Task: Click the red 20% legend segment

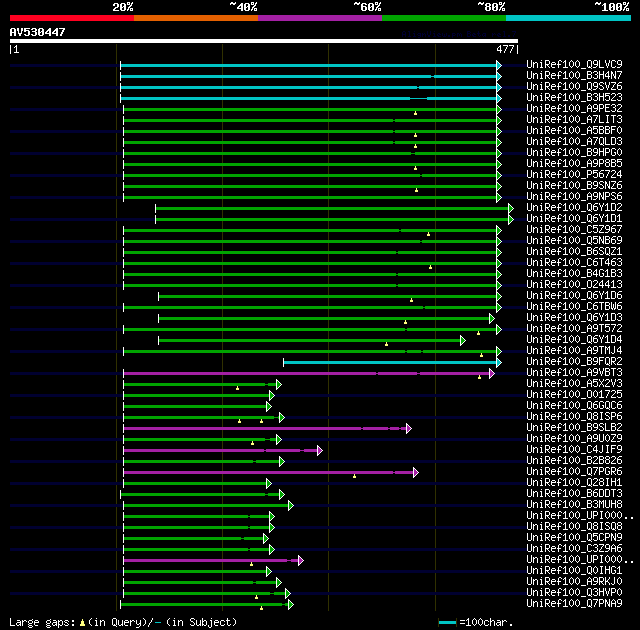Action: [72, 18]
